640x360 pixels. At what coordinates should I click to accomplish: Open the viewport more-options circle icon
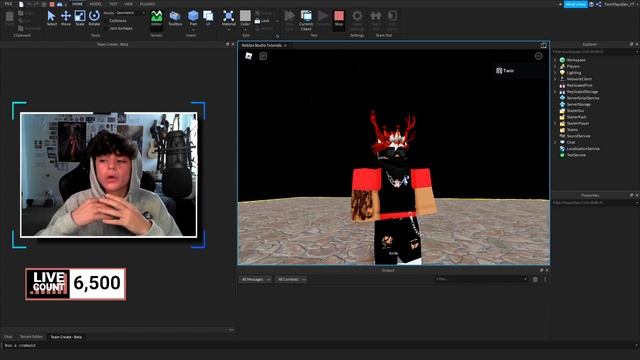coord(538,56)
